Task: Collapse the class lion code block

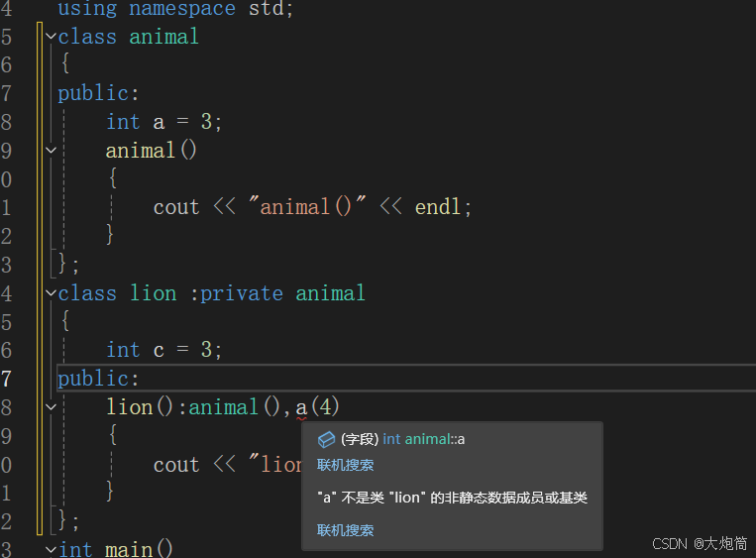Action: (51, 292)
